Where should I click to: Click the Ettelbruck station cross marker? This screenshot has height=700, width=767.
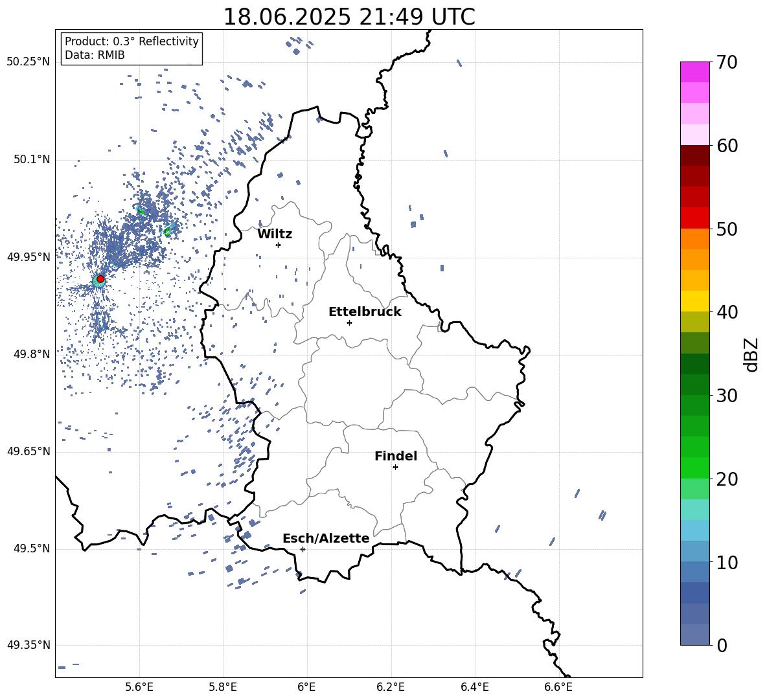click(349, 322)
